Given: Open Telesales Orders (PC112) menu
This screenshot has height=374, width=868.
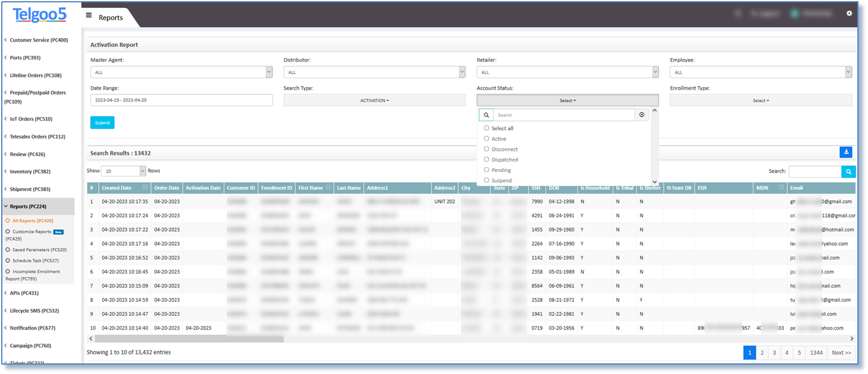Looking at the screenshot, I should (x=36, y=137).
